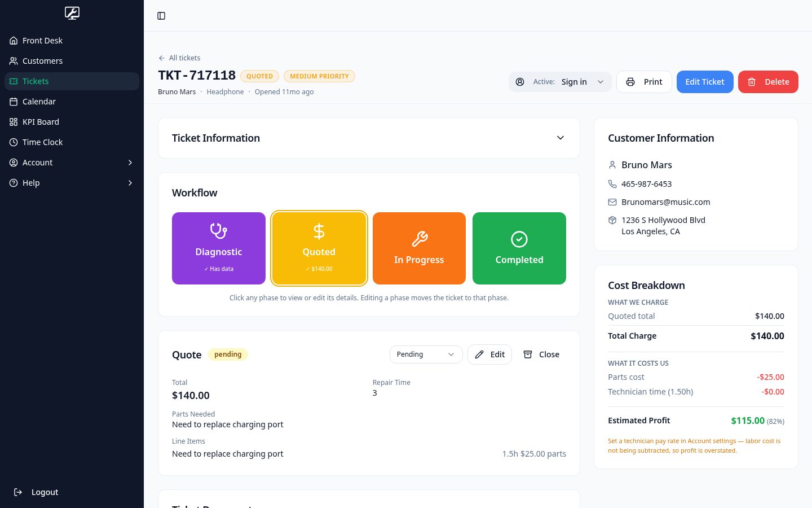Edit the quote details
The width and height of the screenshot is (812, 508).
tap(489, 354)
